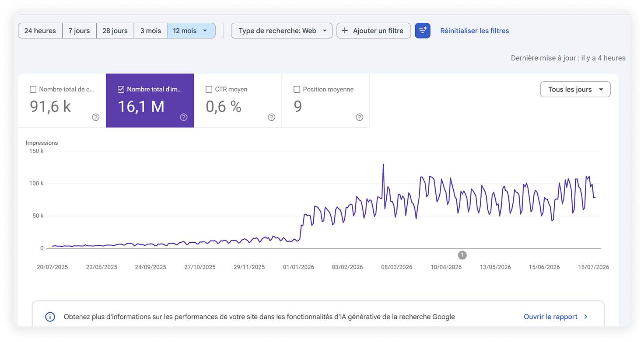Viewport: 644px width, 342px height.
Task: Click the 29/11/2025 date label
Action: coord(249,267)
